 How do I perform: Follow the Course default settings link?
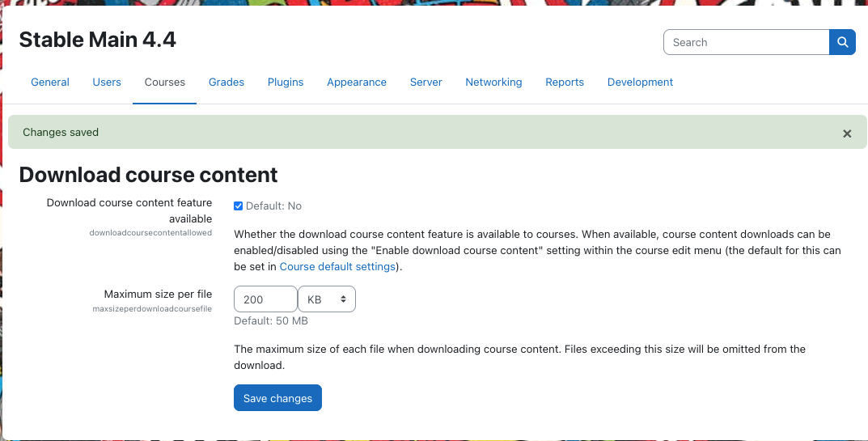[337, 266]
